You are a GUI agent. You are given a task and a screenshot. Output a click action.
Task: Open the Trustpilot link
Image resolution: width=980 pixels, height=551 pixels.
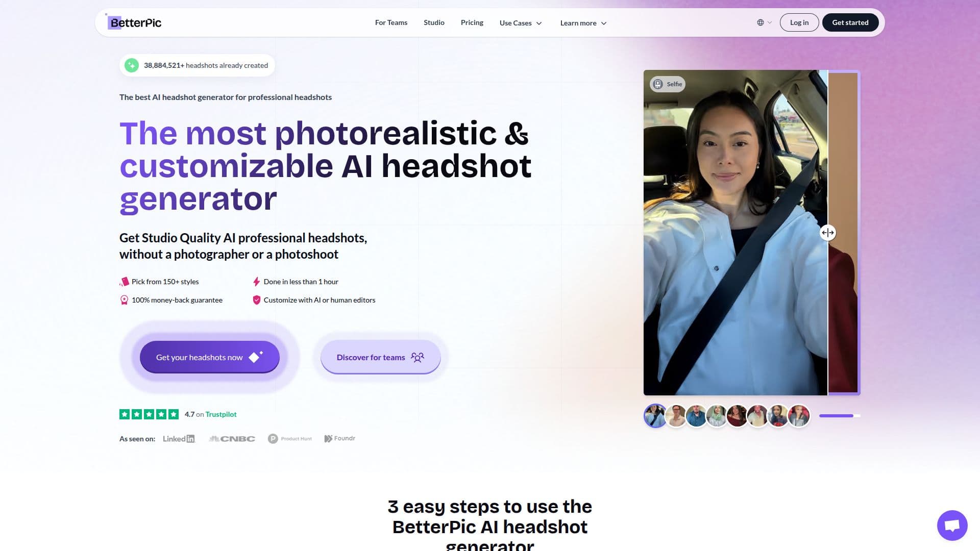click(x=220, y=414)
